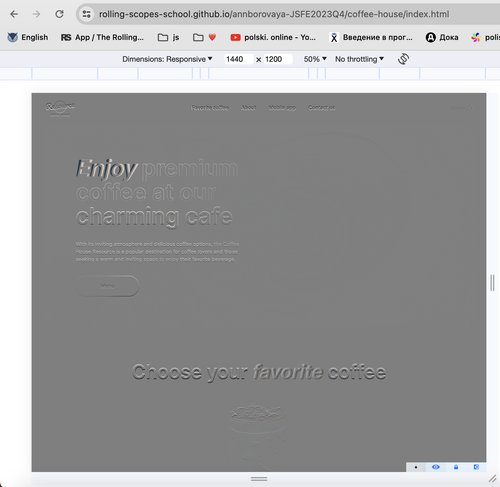Open the heart bookmarks folder
Image resolution: width=500 pixels, height=487 pixels.
(x=205, y=37)
